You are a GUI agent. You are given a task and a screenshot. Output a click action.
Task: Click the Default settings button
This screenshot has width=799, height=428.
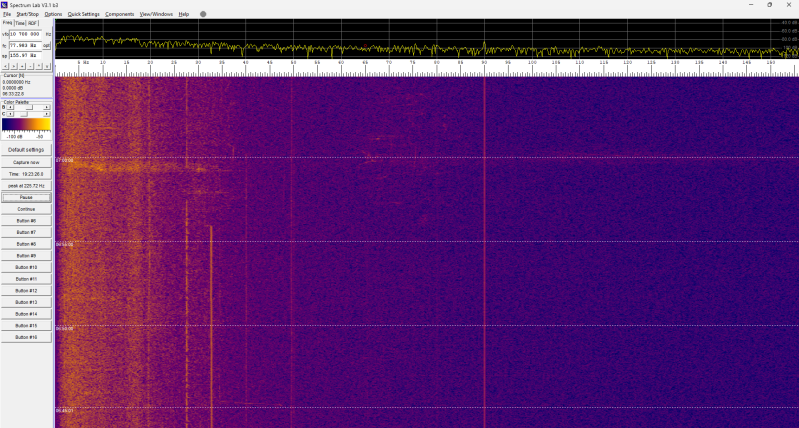click(x=26, y=150)
